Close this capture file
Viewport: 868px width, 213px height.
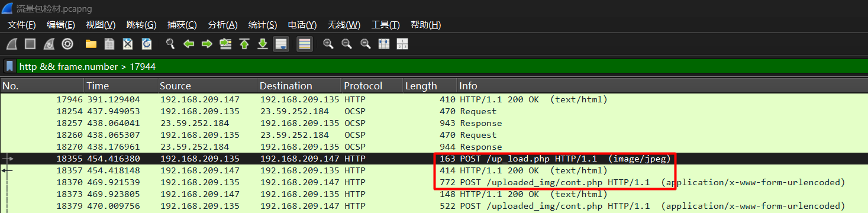click(x=128, y=44)
